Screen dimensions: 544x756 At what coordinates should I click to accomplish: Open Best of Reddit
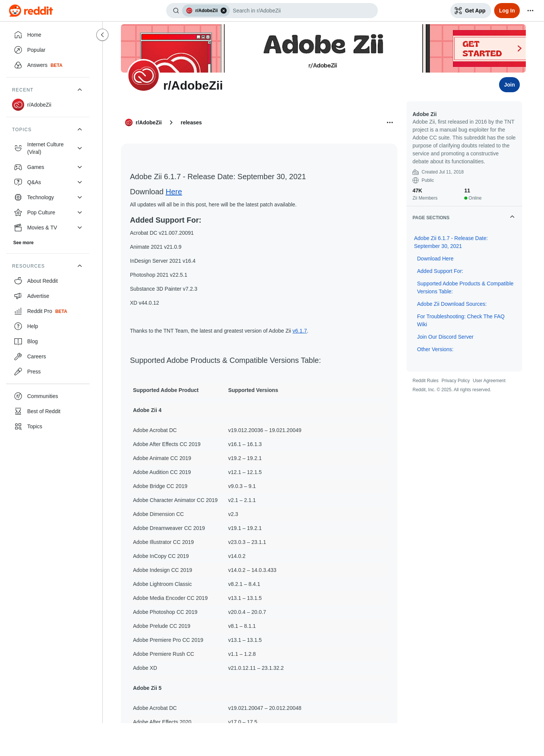coord(48,411)
